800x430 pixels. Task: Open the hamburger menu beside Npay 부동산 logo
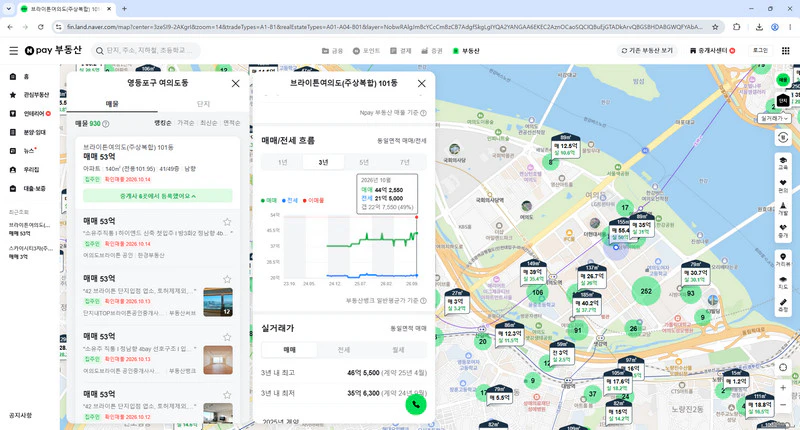[x=14, y=50]
